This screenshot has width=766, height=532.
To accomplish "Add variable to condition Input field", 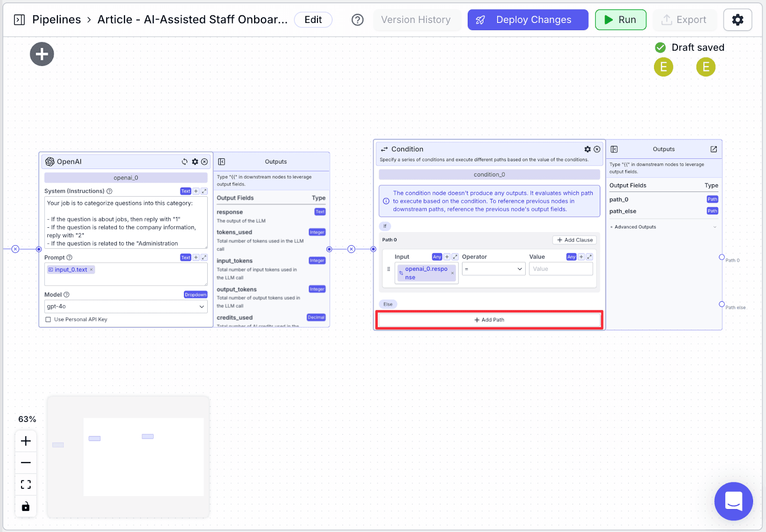I will coord(447,257).
